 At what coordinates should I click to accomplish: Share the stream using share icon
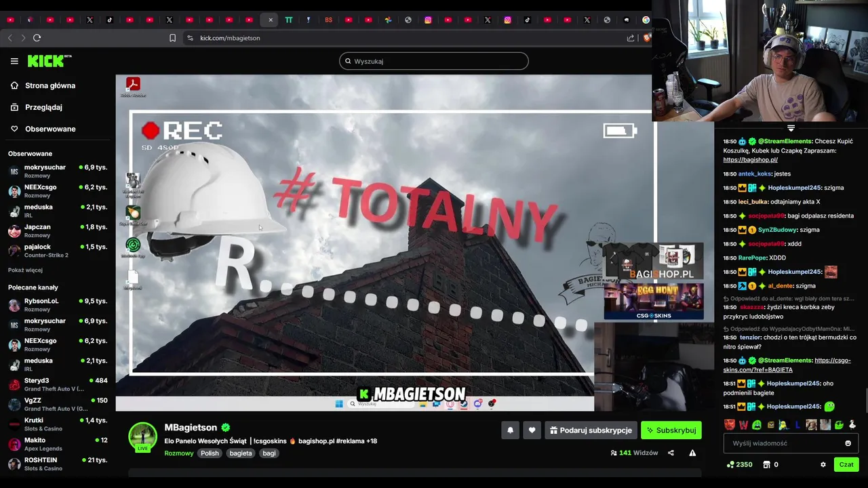(x=671, y=453)
